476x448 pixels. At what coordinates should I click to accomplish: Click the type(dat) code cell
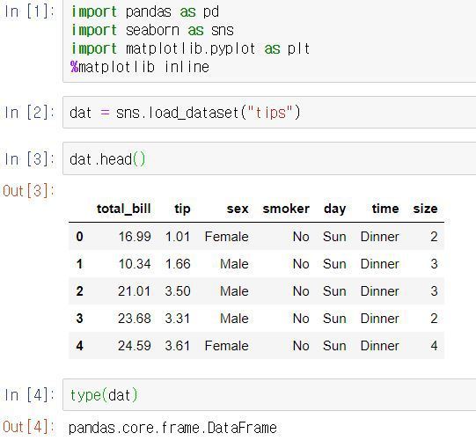[269, 395]
